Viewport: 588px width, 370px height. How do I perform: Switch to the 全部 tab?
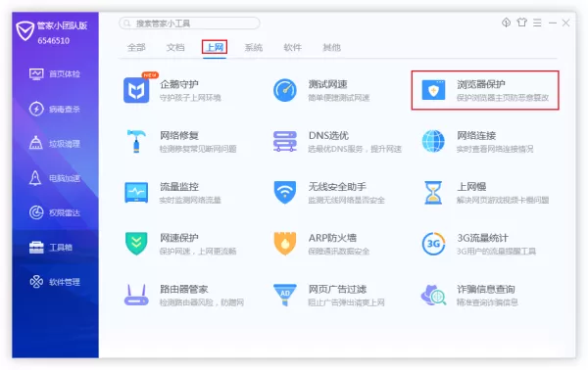[x=136, y=47]
